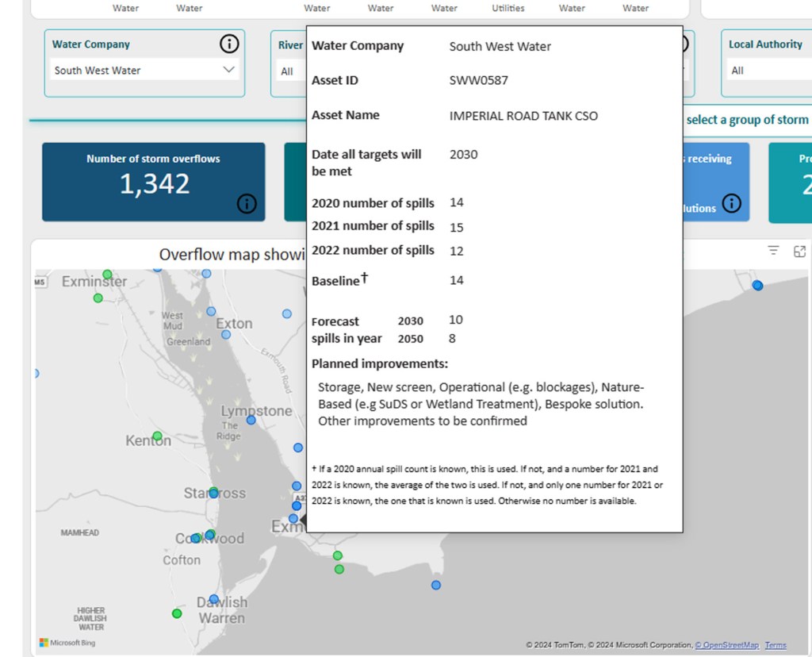Open the Water Company dropdown
812x657 pixels.
point(144,71)
